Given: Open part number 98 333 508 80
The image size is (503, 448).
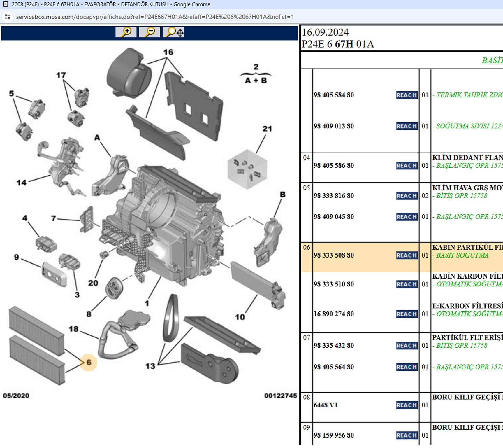Looking at the screenshot, I should (334, 256).
